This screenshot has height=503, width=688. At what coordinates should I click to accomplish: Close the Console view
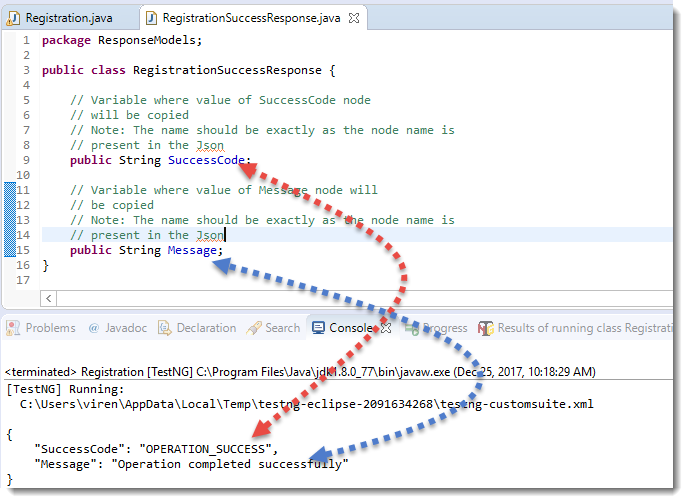[386, 328]
